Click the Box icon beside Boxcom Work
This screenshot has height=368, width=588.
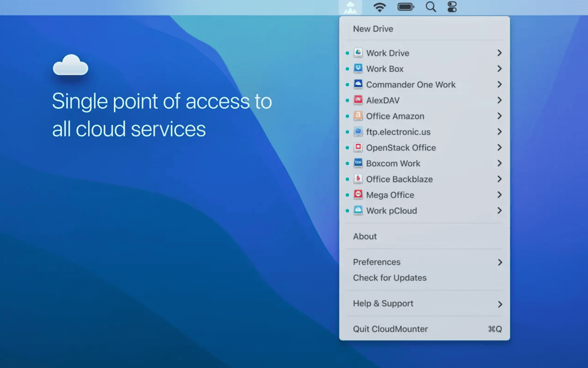(358, 163)
